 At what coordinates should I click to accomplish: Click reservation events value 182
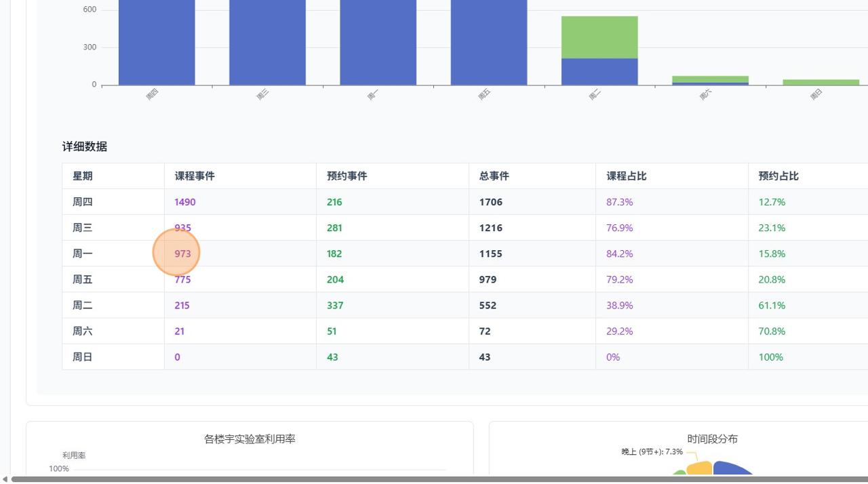click(x=334, y=254)
